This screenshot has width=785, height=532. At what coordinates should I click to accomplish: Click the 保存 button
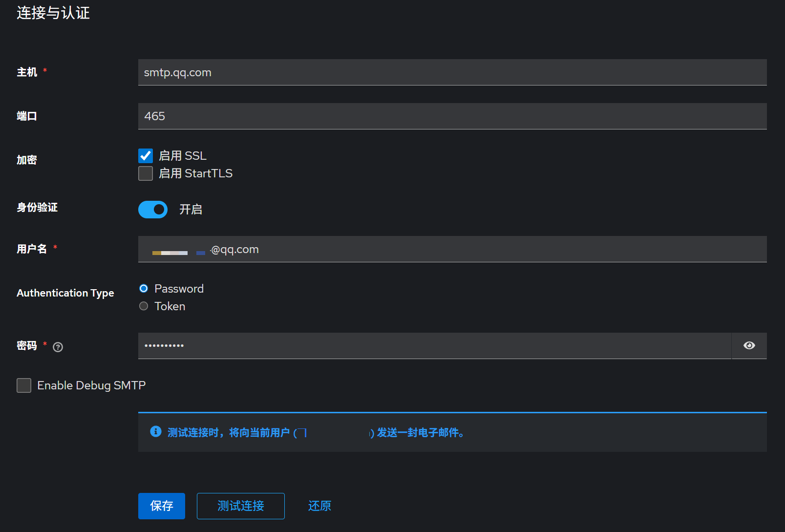tap(161, 506)
